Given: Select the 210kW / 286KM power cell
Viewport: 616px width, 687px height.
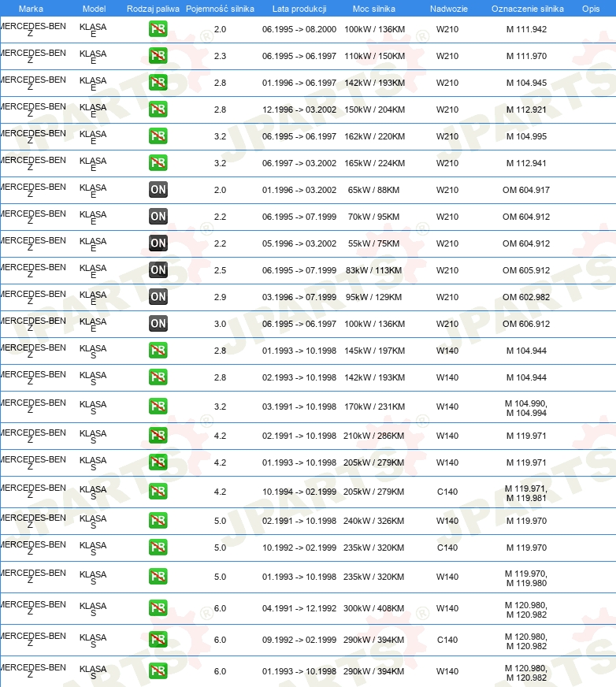Looking at the screenshot, I should point(373,436).
